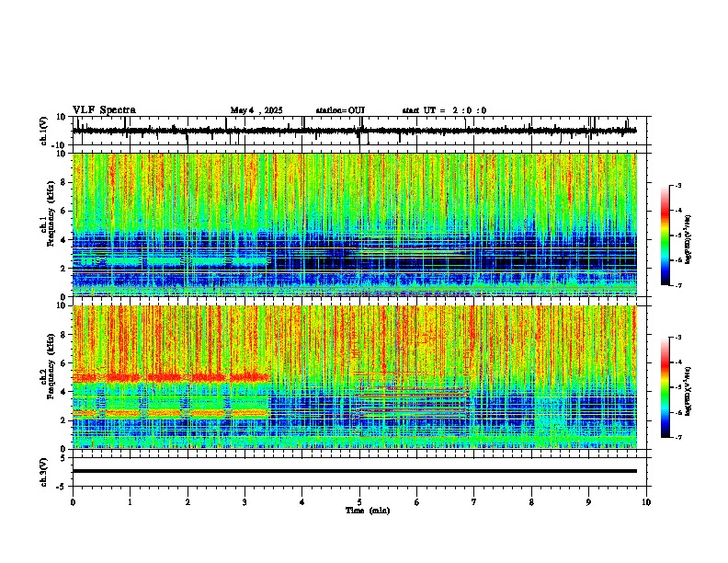
Task: Click the '3' minute time tick label
Action: pos(245,502)
